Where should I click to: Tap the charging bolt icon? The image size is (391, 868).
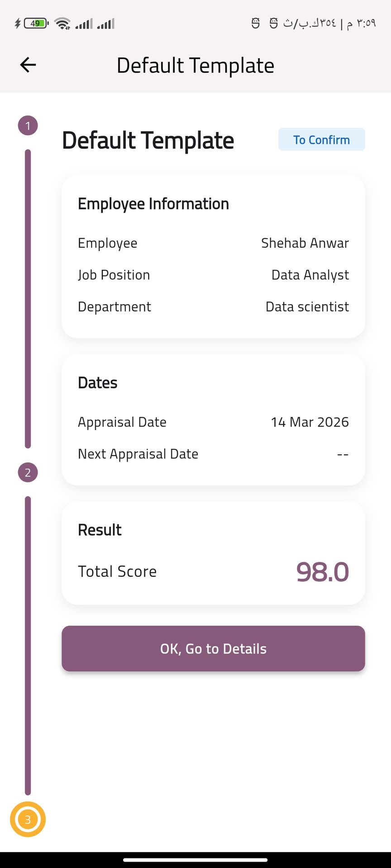pyautogui.click(x=17, y=23)
